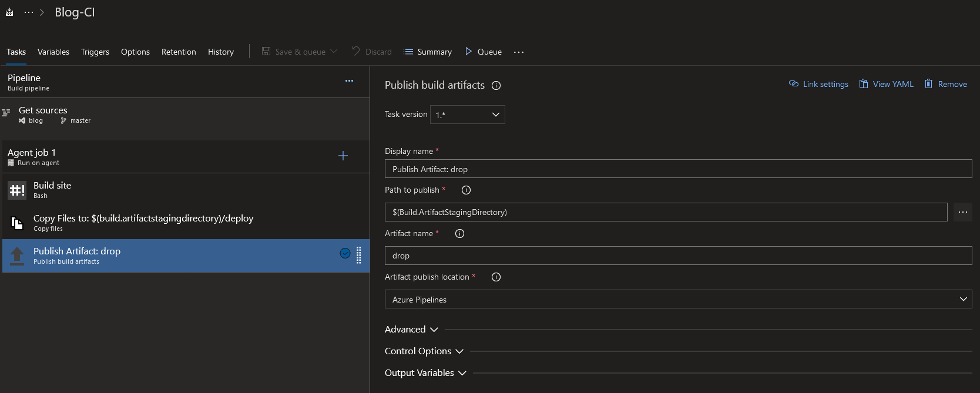Open the Retention tab
This screenshot has width=980, height=393.
(x=179, y=52)
